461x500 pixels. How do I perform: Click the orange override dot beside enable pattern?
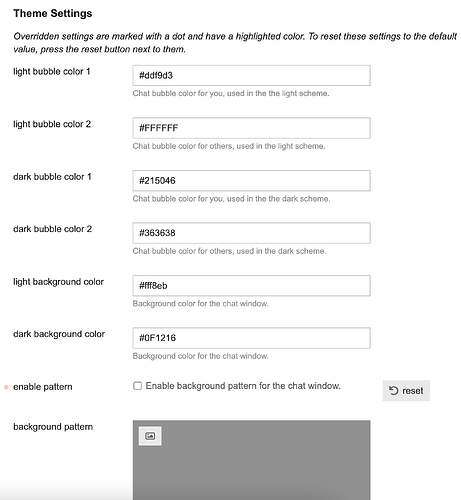click(6, 387)
